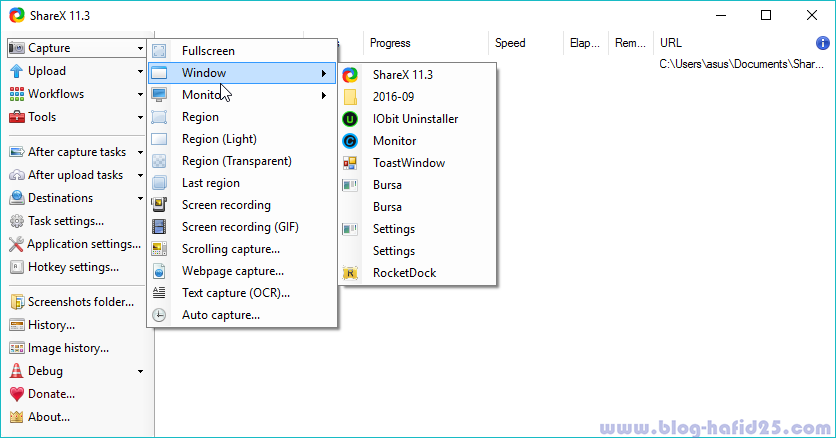Open the Screenshots folder...
Screen dimensions: 836x438
72,302
